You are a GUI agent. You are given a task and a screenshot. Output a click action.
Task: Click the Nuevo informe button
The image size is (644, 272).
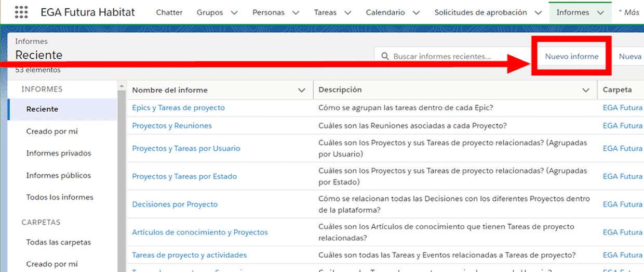[571, 56]
